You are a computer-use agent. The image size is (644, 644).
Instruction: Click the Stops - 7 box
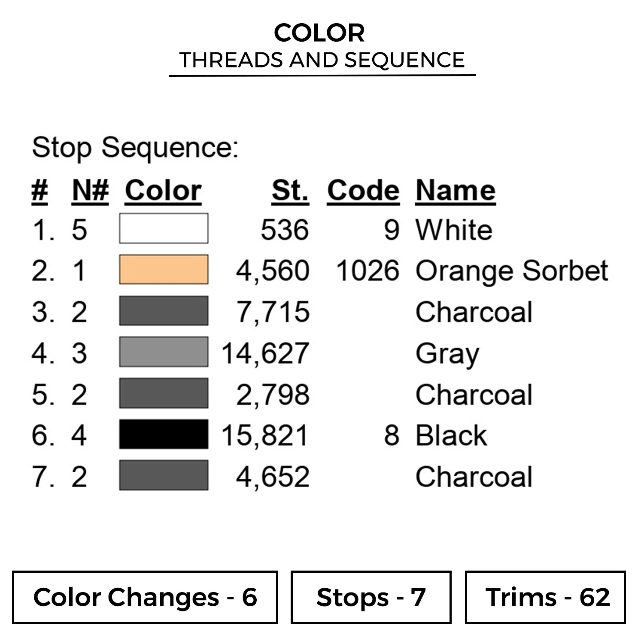coord(371,597)
